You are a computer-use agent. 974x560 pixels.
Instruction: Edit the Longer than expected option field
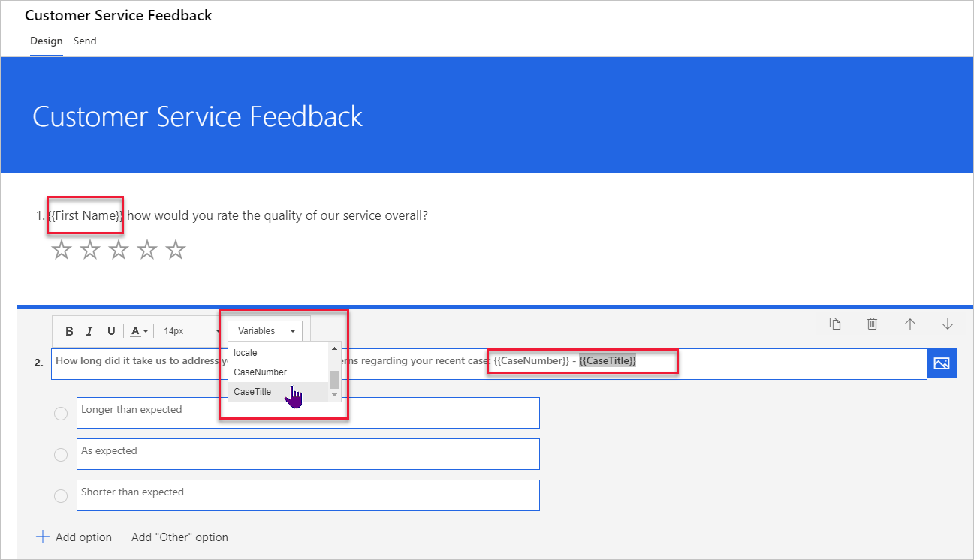[308, 413]
